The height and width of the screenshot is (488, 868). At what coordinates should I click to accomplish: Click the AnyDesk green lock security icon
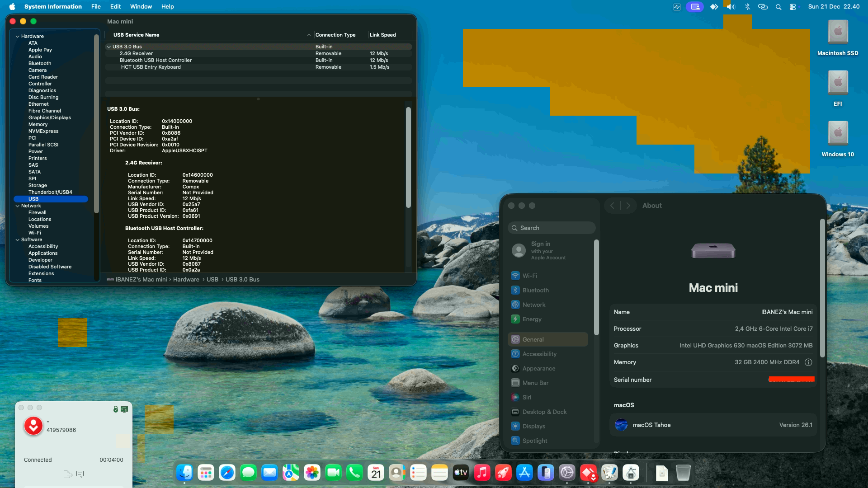tap(116, 409)
